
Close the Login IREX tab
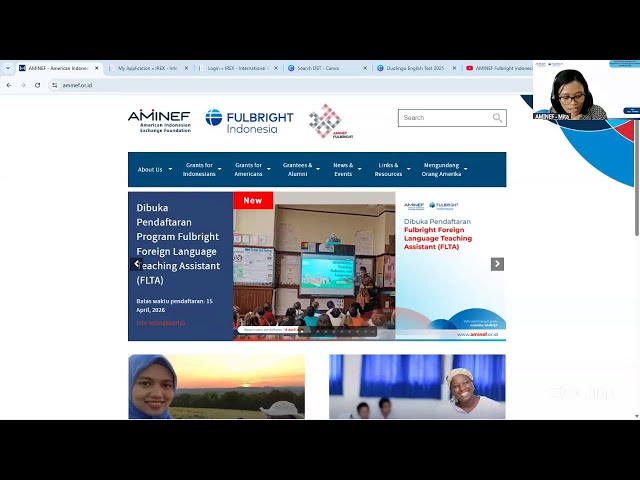tap(276, 68)
